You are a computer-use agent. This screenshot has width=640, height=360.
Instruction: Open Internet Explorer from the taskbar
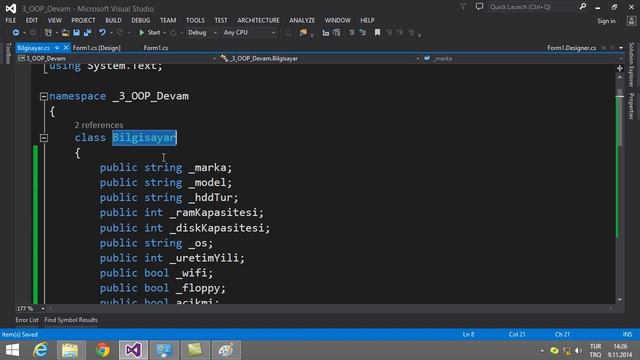point(40,350)
